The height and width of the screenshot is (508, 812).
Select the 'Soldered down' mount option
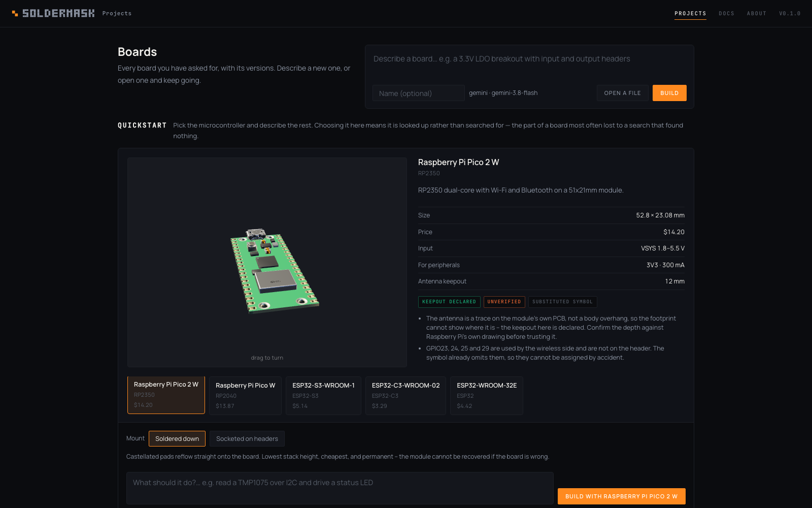click(x=177, y=439)
